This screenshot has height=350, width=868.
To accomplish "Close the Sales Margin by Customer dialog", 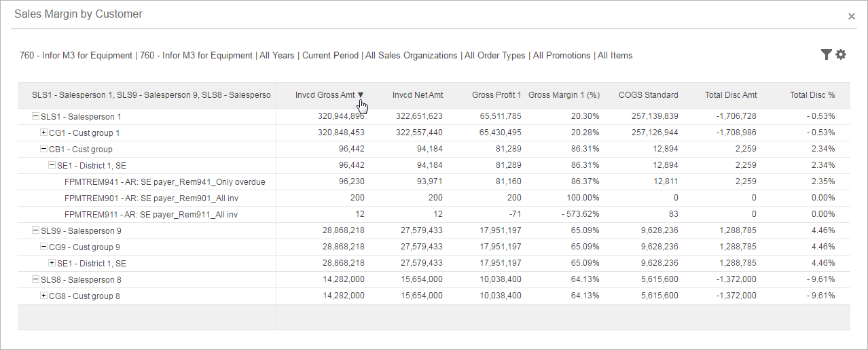I will point(851,16).
